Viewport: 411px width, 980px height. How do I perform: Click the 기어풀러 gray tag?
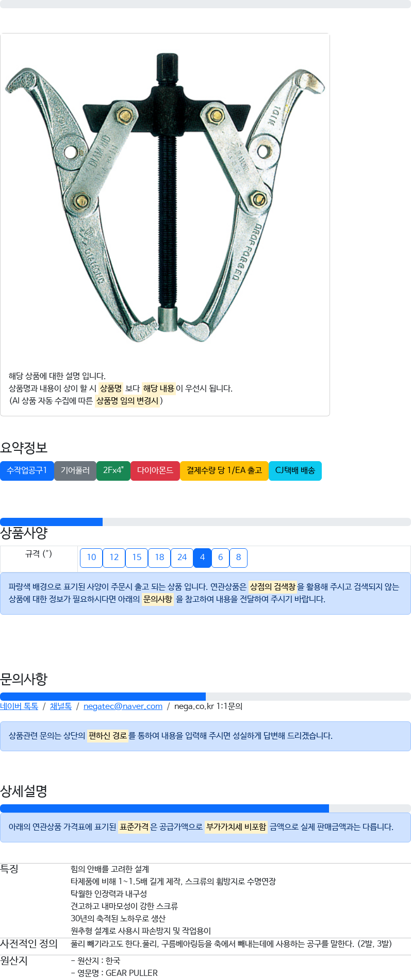75,470
